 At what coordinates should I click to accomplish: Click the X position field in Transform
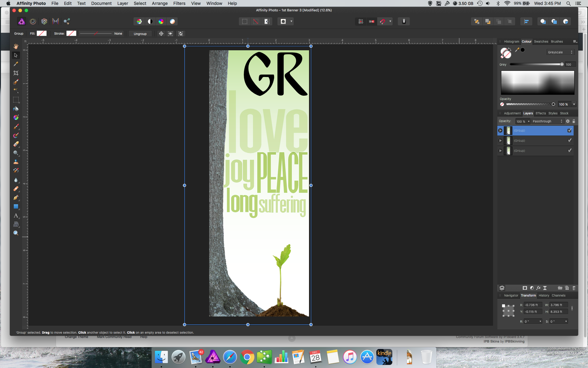tap(533, 305)
